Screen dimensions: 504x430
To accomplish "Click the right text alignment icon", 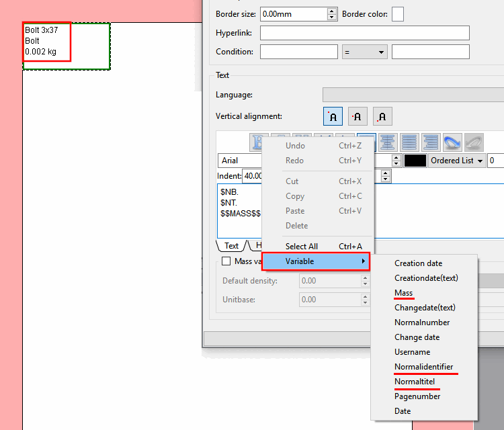I will click(431, 142).
